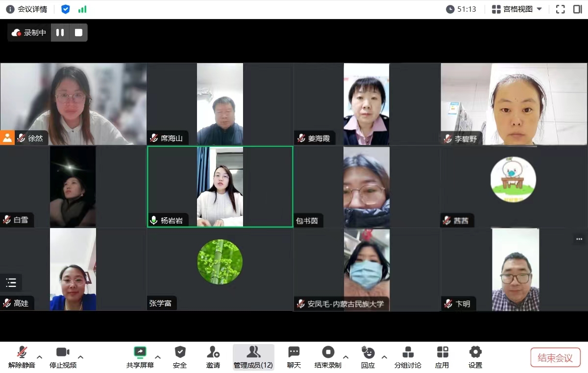The image size is (588, 373).
Task: Expand video options arrow beside 停止视频
Action: [x=81, y=357]
